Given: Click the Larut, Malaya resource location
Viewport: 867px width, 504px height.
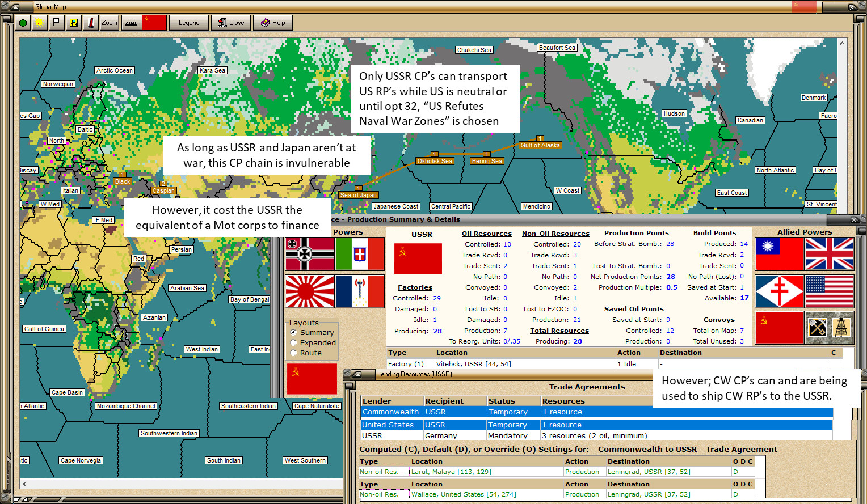Looking at the screenshot, I should click(x=451, y=472).
